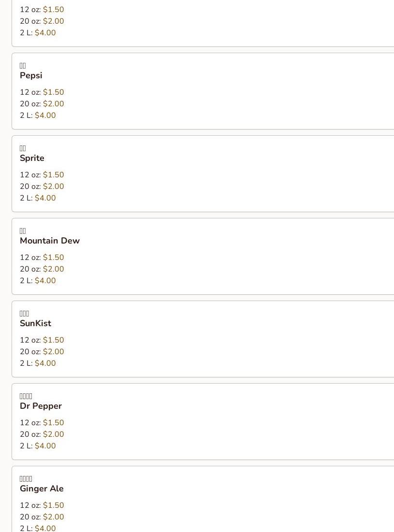
Task: Click Pepsi's 12 oz $1.50 price
Action: pos(53,92)
